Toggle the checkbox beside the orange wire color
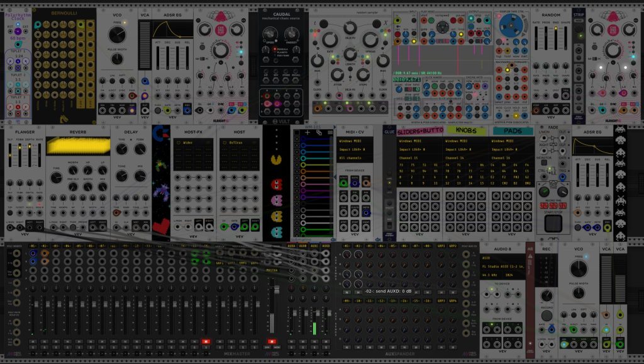The height and width of the screenshot is (364, 644). pyautogui.click(x=297, y=171)
